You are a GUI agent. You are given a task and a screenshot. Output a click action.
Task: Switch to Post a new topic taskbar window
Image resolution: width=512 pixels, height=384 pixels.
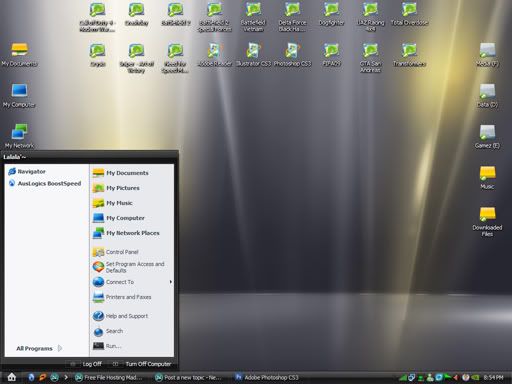(188, 377)
